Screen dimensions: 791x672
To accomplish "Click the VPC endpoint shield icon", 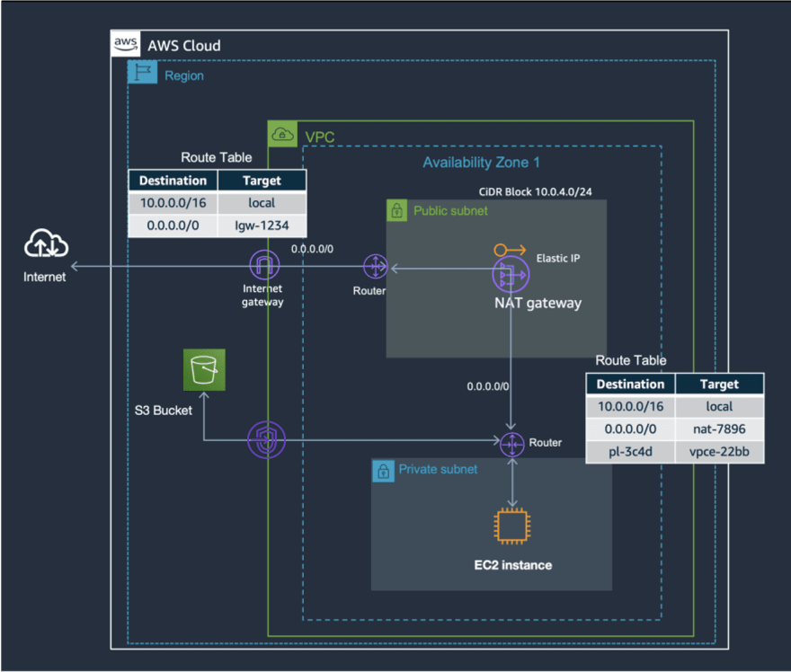I will coord(266,439).
